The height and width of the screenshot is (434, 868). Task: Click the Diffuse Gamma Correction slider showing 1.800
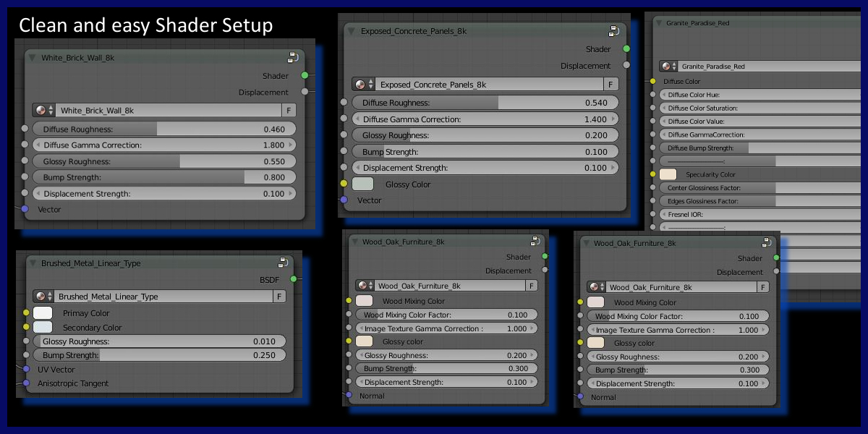163,145
